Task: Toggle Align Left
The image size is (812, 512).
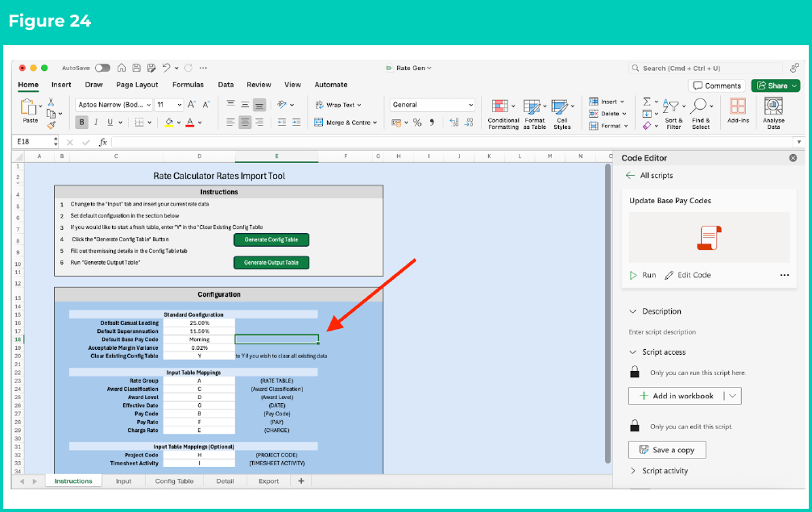Action: click(230, 123)
